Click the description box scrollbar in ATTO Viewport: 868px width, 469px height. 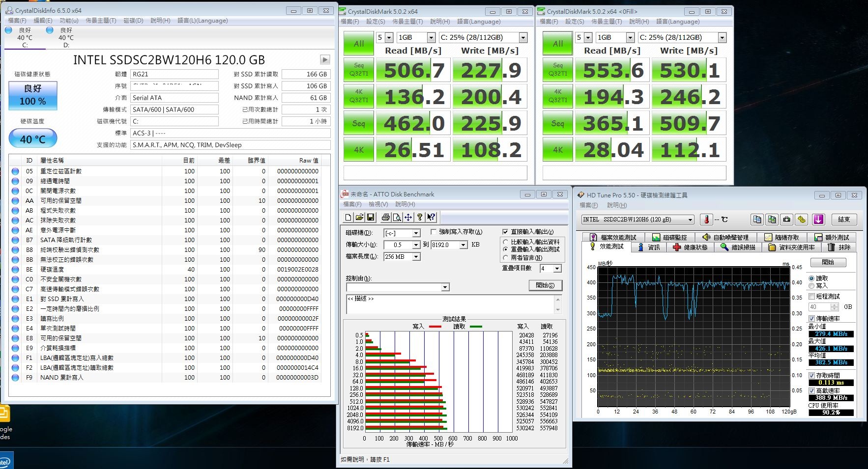[557, 304]
